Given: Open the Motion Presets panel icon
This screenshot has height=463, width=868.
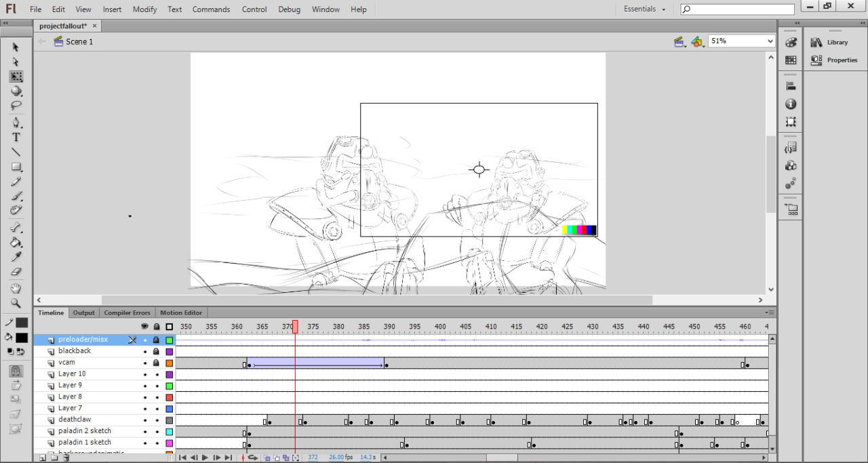Looking at the screenshot, I should (x=791, y=184).
